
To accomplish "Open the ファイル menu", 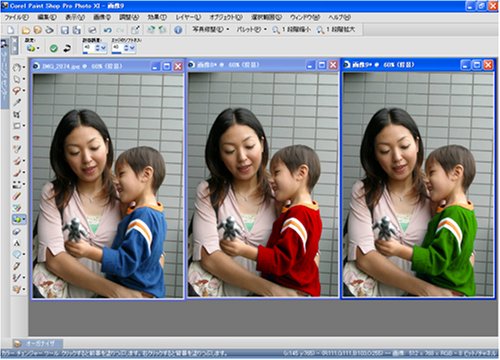I will [x=17, y=17].
